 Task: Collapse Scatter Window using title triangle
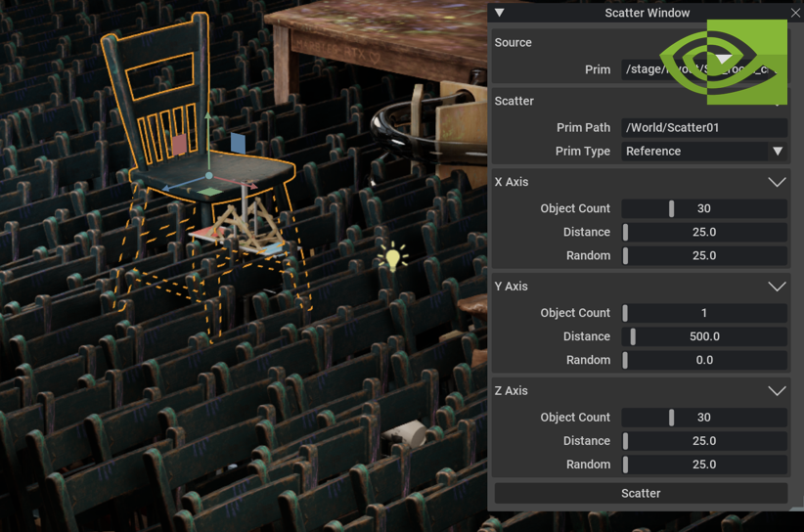tap(500, 13)
